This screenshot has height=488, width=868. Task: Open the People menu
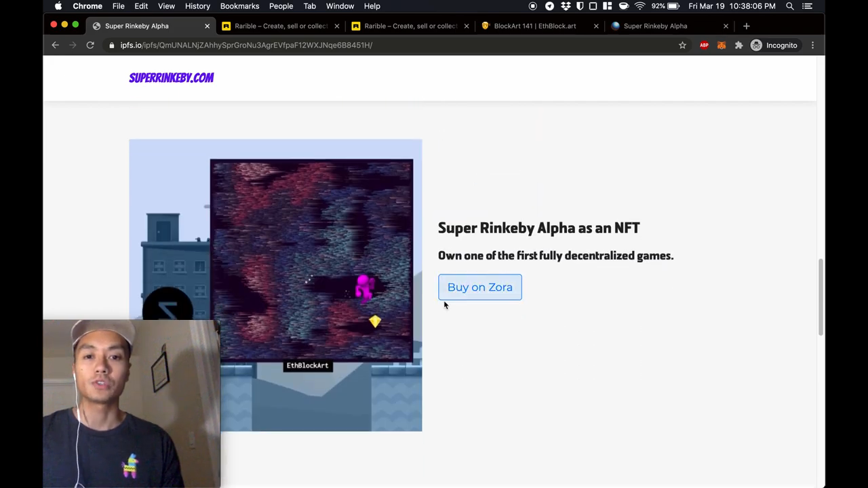tap(281, 6)
